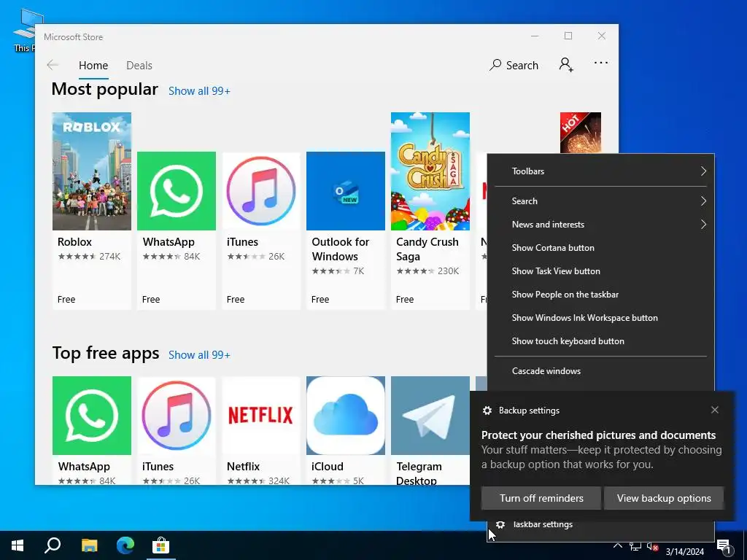The height and width of the screenshot is (560, 747).
Task: Open the sign-in account icon
Action: [x=566, y=65]
